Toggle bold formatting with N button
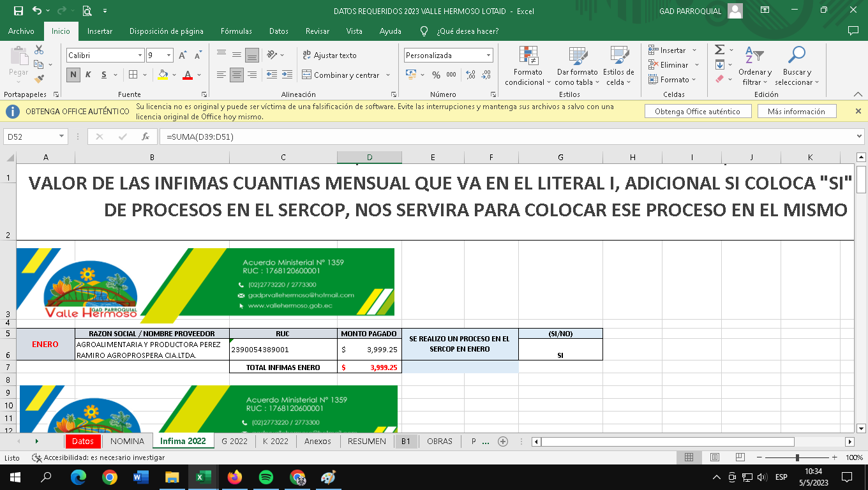Image resolution: width=868 pixels, height=490 pixels. pyautogui.click(x=73, y=75)
